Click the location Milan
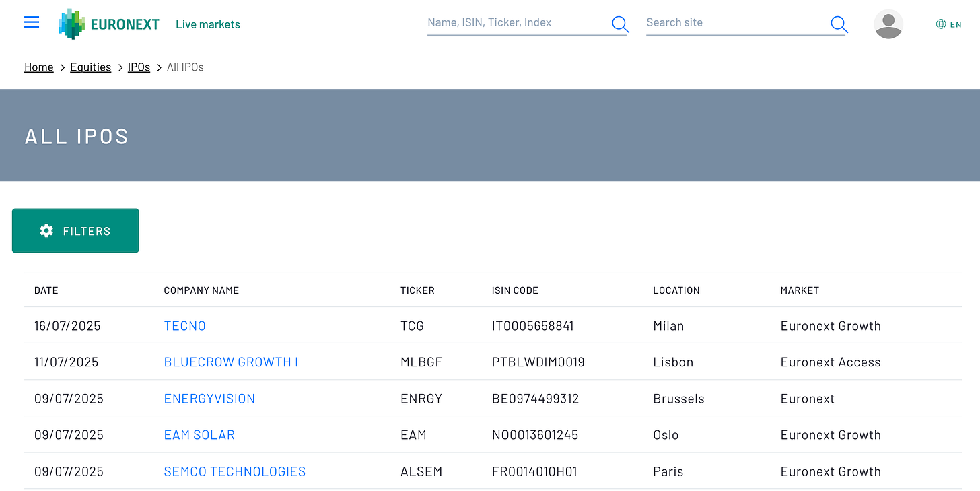This screenshot has width=980, height=491. pos(668,326)
